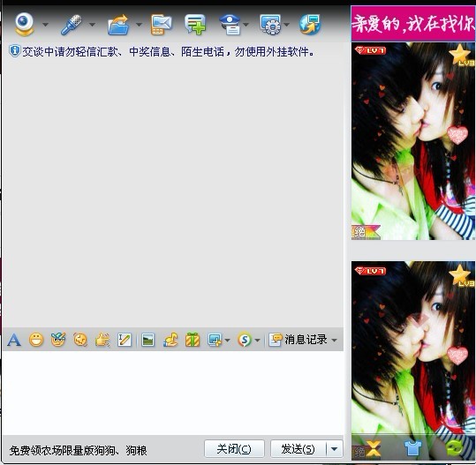Insert a picture into the message
The height and width of the screenshot is (465, 476).
[x=147, y=340]
